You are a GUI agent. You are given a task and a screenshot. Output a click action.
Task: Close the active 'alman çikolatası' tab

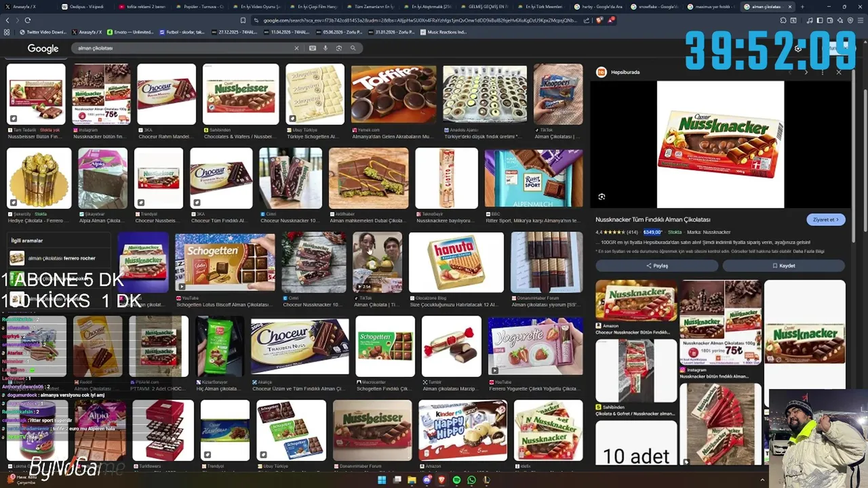click(789, 7)
